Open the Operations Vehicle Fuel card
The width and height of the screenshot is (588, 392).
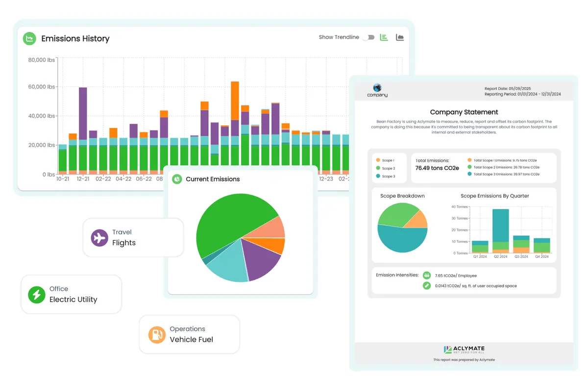[x=190, y=335]
